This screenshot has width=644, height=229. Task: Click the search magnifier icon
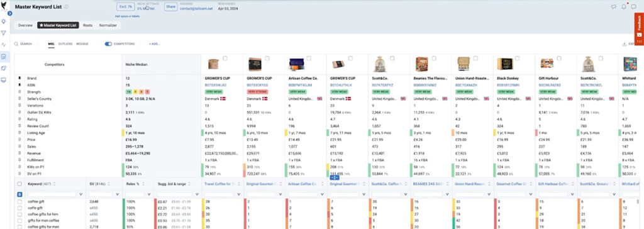16,43
